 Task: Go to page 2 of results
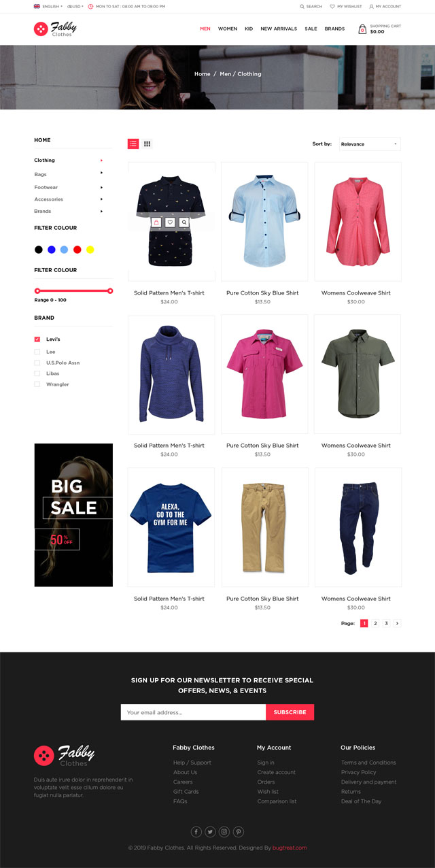pos(375,623)
